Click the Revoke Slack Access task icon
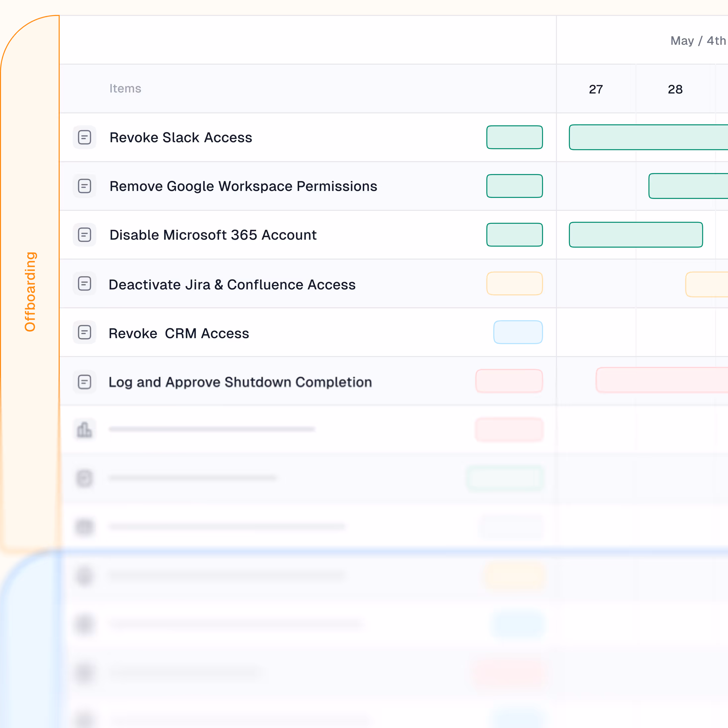 point(84,137)
